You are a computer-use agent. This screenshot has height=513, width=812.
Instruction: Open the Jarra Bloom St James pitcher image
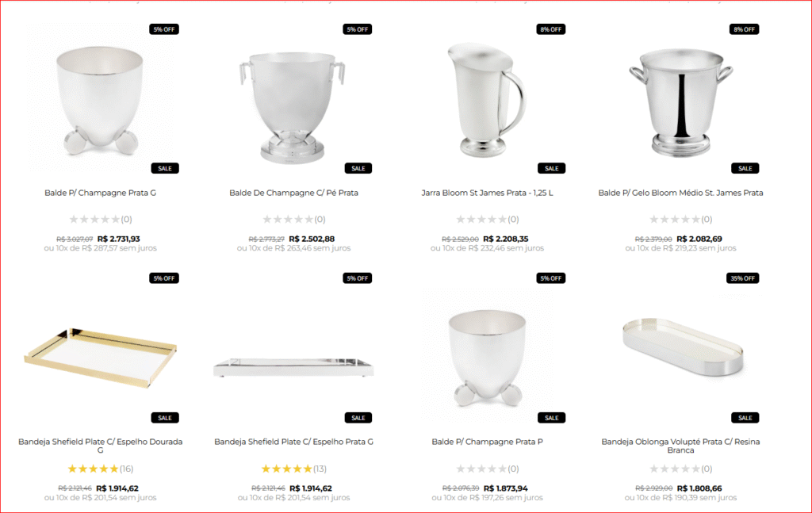coord(488,99)
